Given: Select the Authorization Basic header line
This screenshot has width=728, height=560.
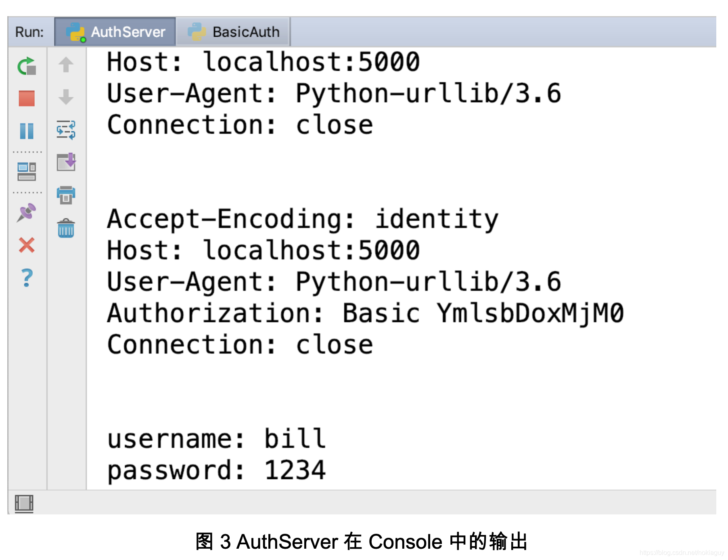Looking at the screenshot, I should pos(363,313).
